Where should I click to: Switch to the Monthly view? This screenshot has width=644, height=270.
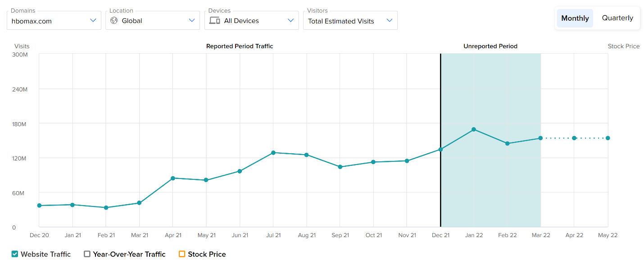pyautogui.click(x=575, y=18)
